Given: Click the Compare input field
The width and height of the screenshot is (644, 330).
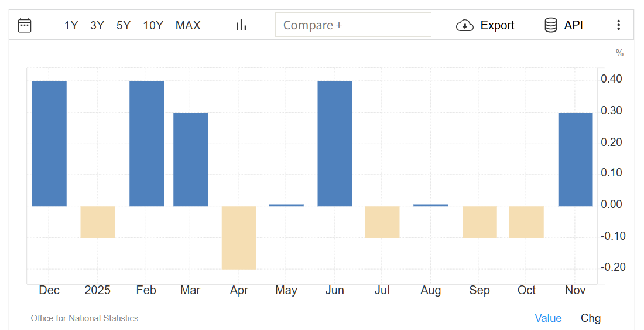Looking at the screenshot, I should 353,25.
